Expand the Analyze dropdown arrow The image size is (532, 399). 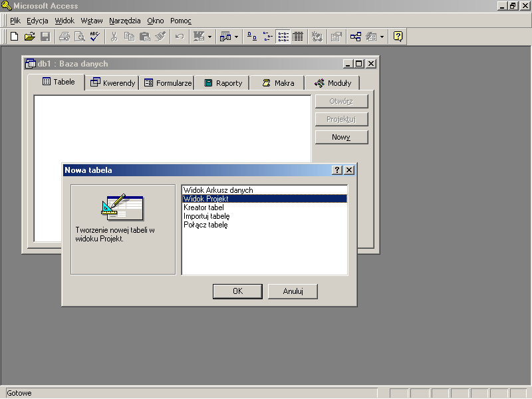(x=236, y=37)
